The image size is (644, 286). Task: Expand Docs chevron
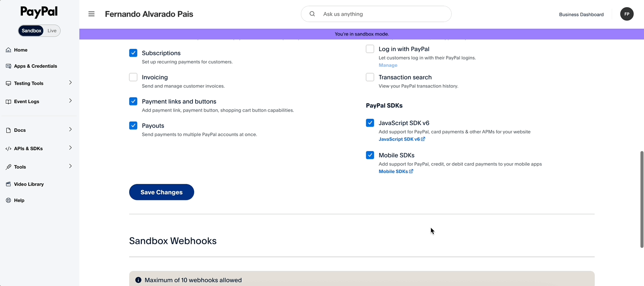point(70,130)
